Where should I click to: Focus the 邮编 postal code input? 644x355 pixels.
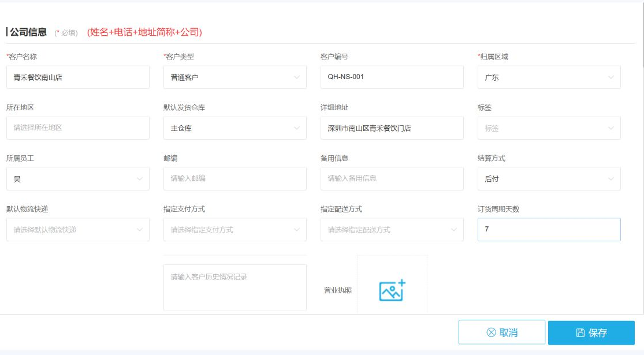point(235,179)
